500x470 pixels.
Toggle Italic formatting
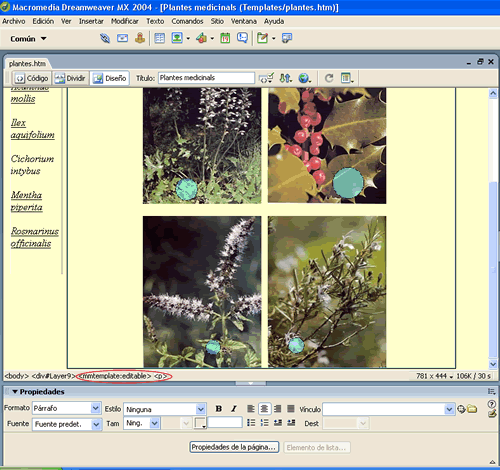tap(234, 409)
